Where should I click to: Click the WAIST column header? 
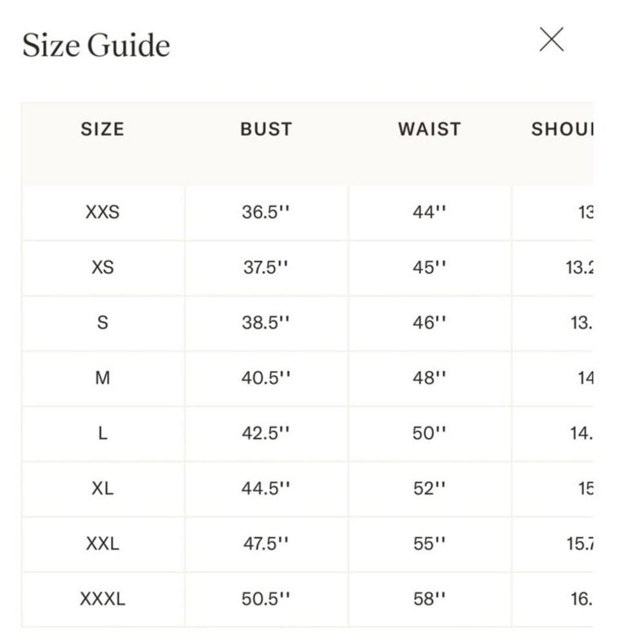point(430,129)
